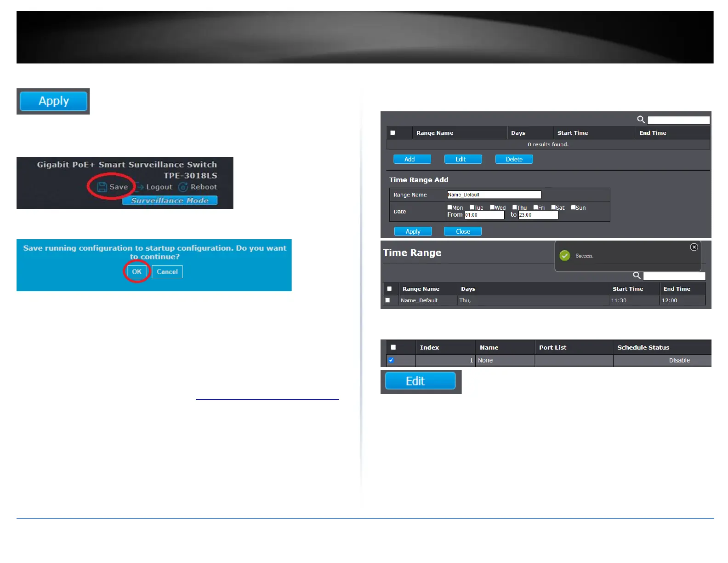Toggle header checkbox in Index schedule table
Viewport: 728px width, 563px height.
tap(393, 347)
